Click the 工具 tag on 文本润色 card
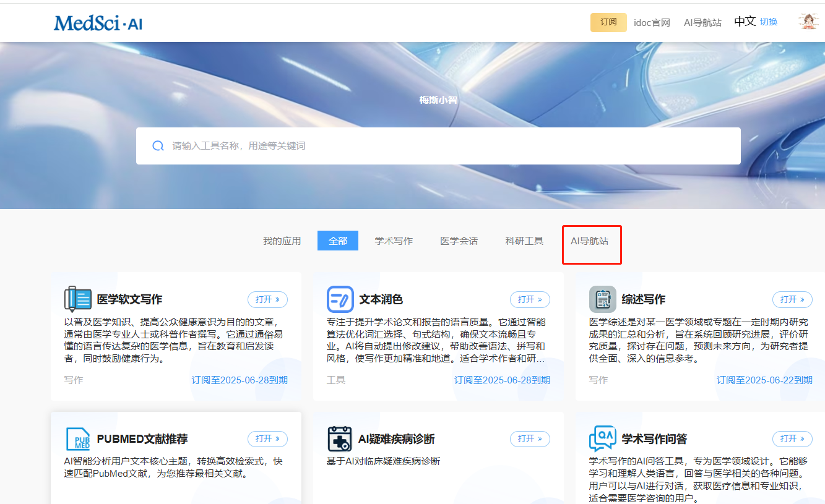 [335, 380]
